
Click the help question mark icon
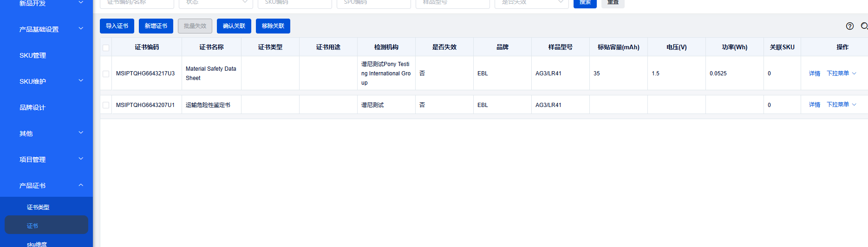(849, 26)
